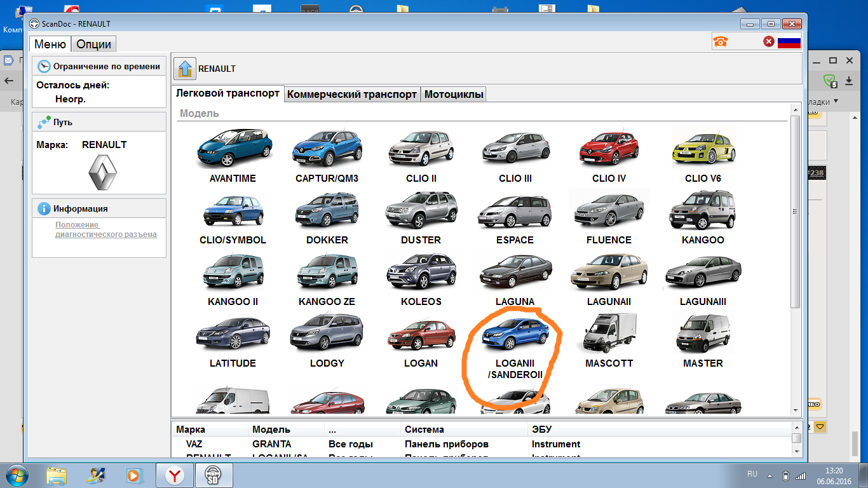
Task: Click the Модель column header
Action: click(271, 430)
